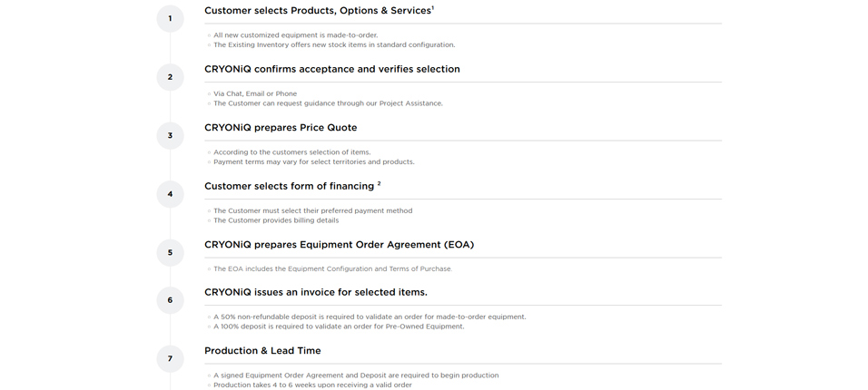The image size is (868, 390).
Task: Open the Existing Inventory text link
Action: [258, 44]
